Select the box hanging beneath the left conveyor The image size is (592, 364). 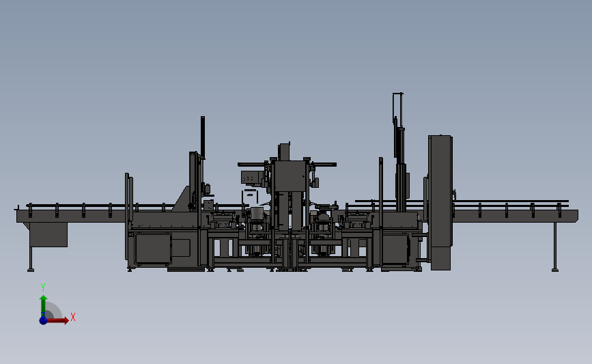click(48, 234)
